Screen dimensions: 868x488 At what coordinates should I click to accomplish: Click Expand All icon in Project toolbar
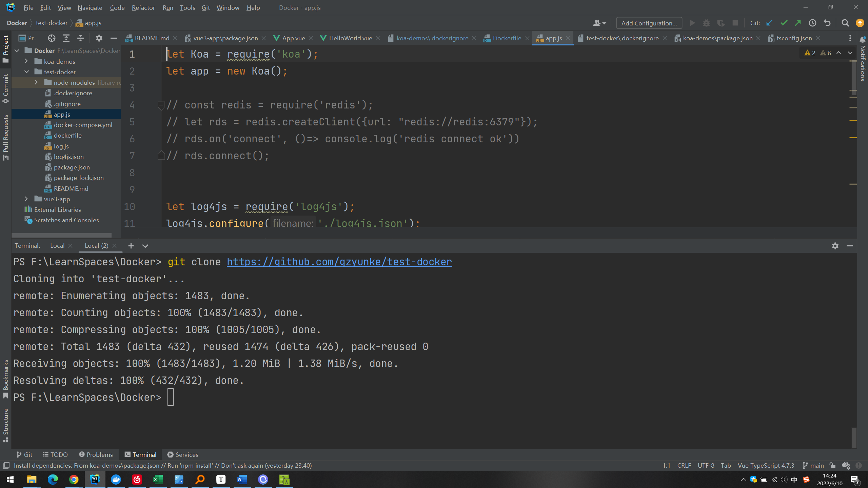pos(66,38)
